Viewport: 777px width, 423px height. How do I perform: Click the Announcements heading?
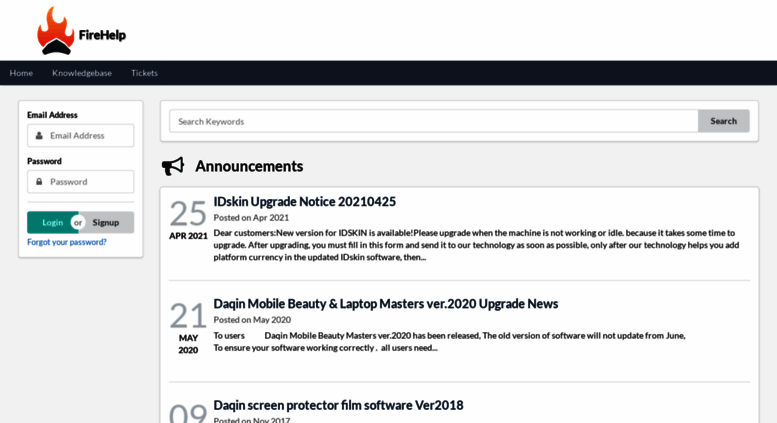(x=249, y=166)
